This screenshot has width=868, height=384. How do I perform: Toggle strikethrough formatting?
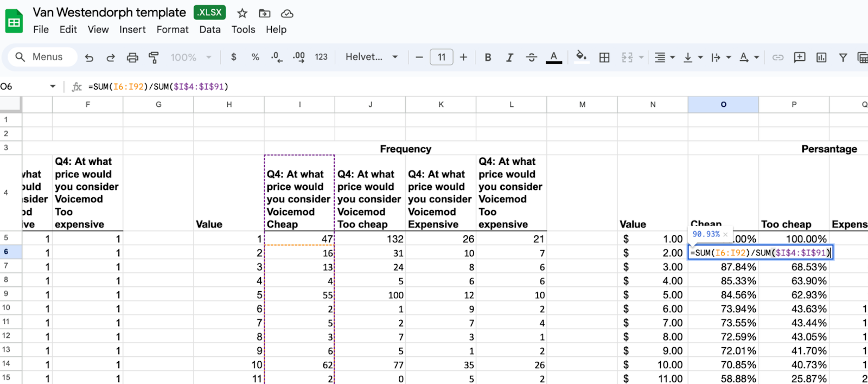coord(532,57)
